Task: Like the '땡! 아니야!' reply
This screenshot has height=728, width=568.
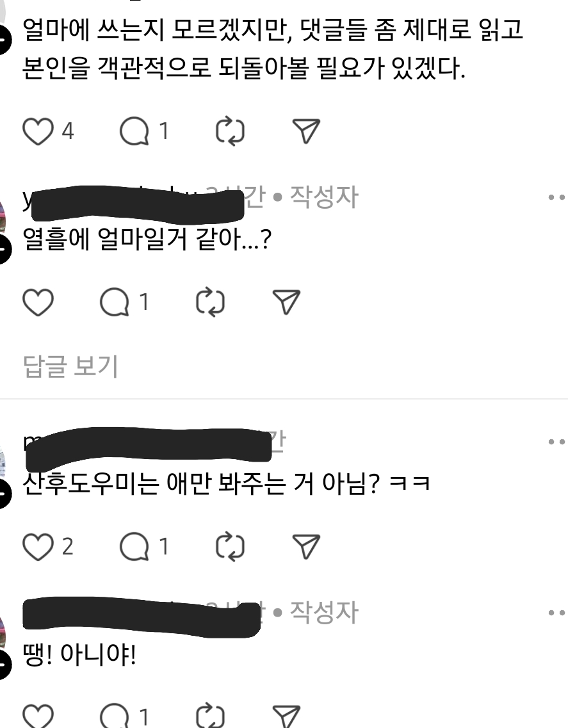Action: (38, 716)
